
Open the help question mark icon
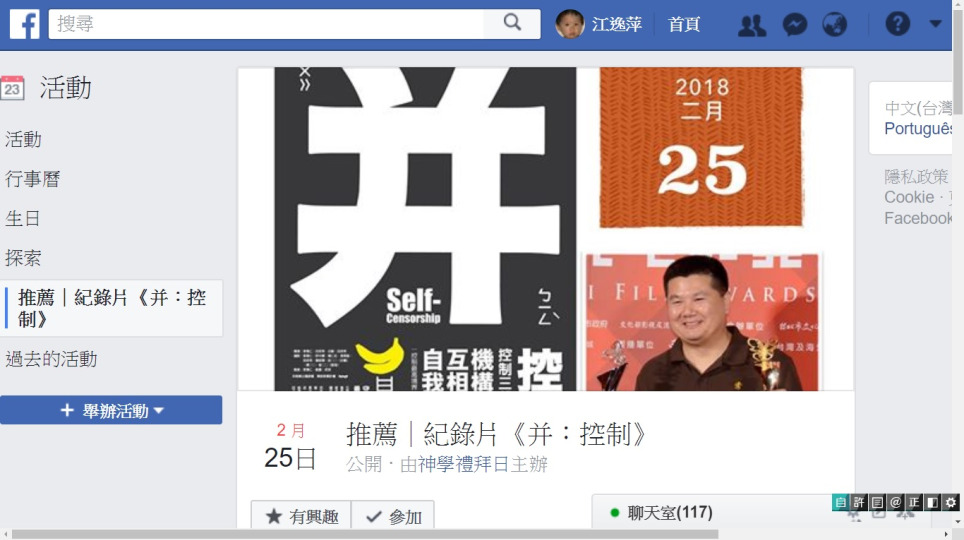(897, 24)
